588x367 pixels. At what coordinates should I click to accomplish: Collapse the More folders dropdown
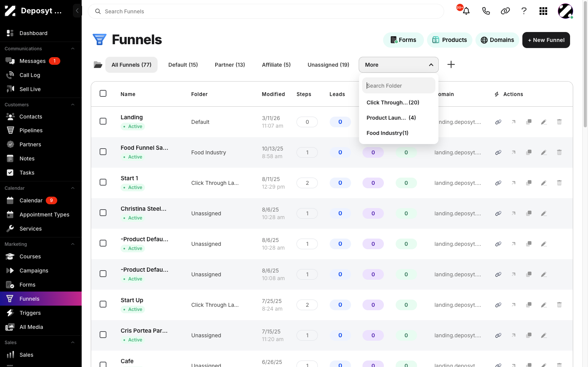click(x=399, y=65)
